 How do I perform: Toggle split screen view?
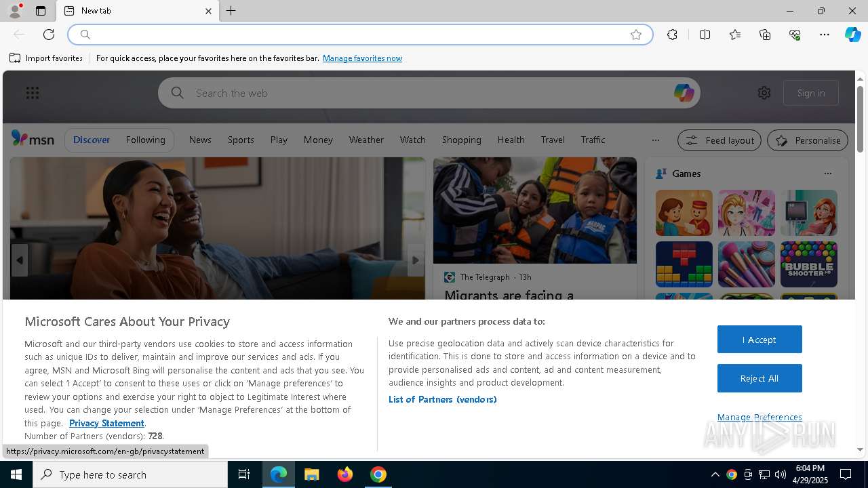point(705,35)
